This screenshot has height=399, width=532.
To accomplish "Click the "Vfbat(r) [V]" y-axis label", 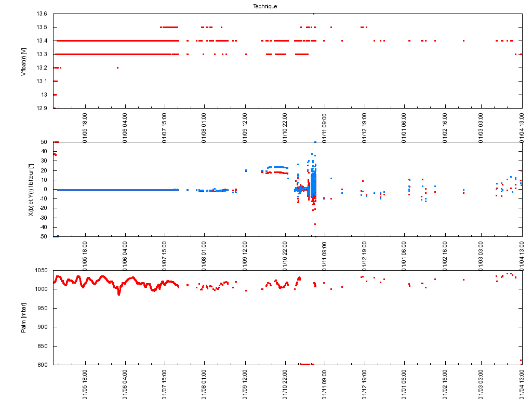I will click(23, 61).
